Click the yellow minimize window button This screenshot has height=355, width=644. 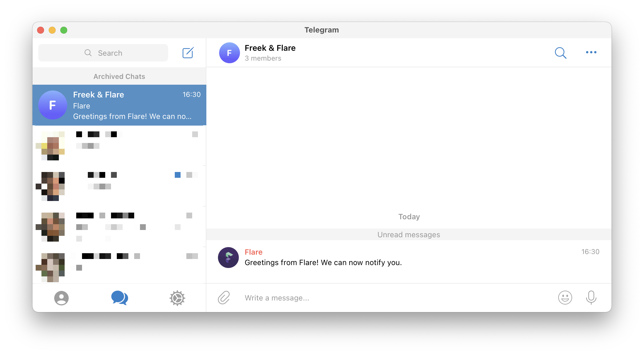tap(52, 30)
